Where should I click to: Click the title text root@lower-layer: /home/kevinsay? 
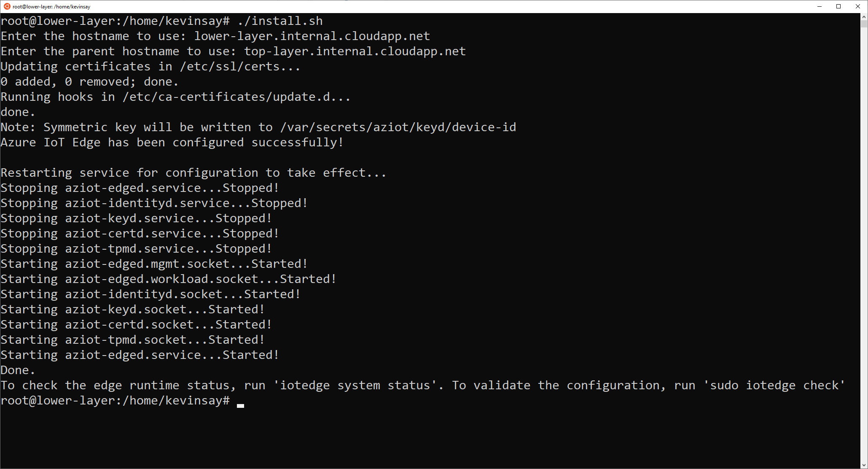pos(51,6)
